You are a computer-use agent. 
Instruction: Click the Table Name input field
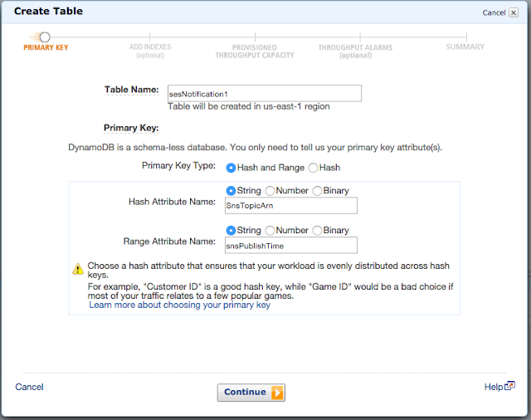pyautogui.click(x=265, y=94)
